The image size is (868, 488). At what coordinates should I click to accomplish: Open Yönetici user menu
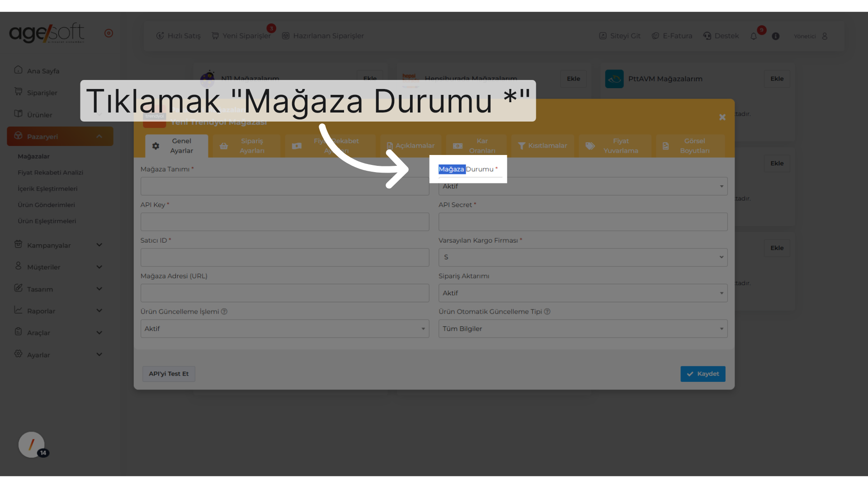coord(811,36)
